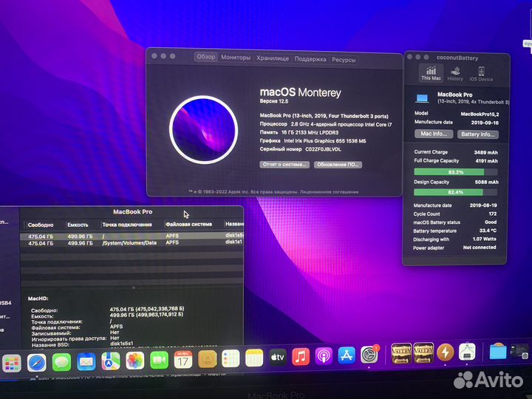
Task: Switch to the Мониторы tab
Action: tap(236, 58)
